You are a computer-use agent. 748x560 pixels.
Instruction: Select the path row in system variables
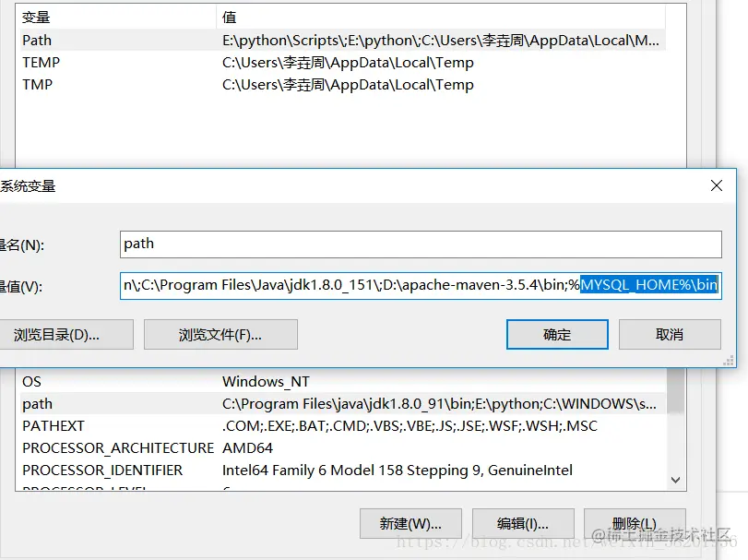coord(342,403)
